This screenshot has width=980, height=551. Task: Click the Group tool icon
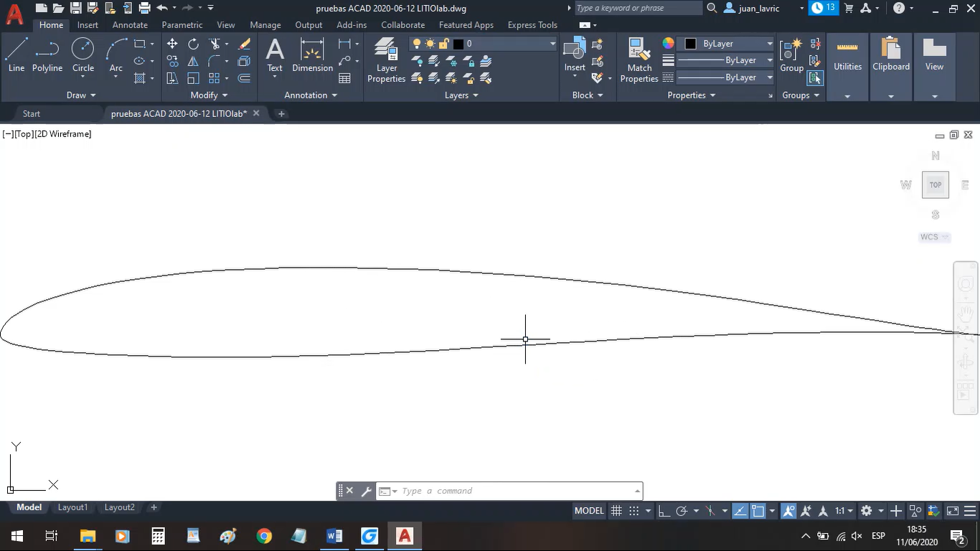[792, 56]
